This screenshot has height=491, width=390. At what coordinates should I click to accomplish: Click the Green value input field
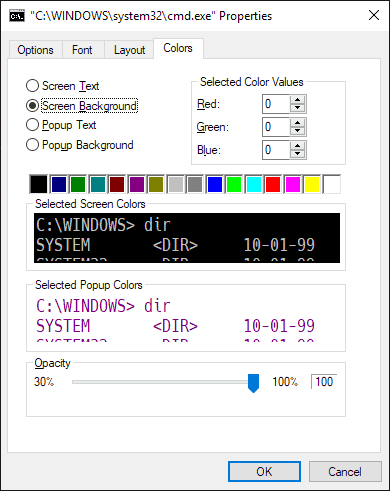click(276, 127)
